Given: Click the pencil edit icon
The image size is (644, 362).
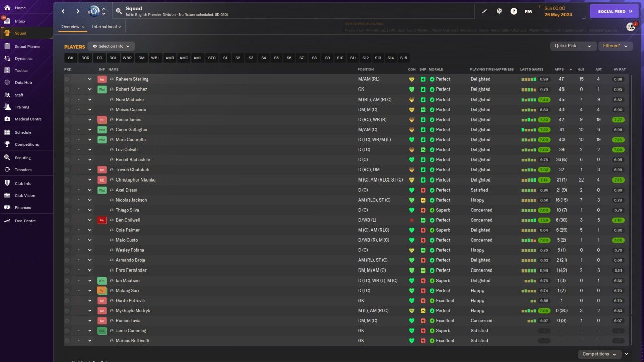Looking at the screenshot, I should 485,11.
